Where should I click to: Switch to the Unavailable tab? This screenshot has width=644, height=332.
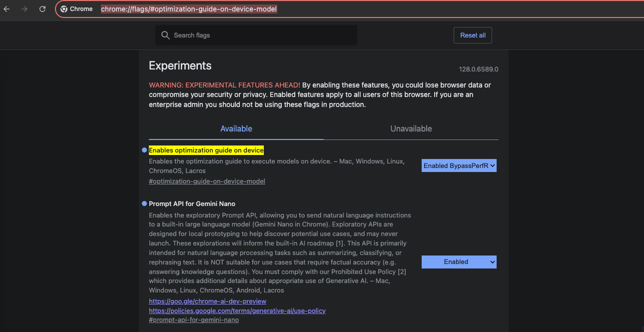pos(411,128)
